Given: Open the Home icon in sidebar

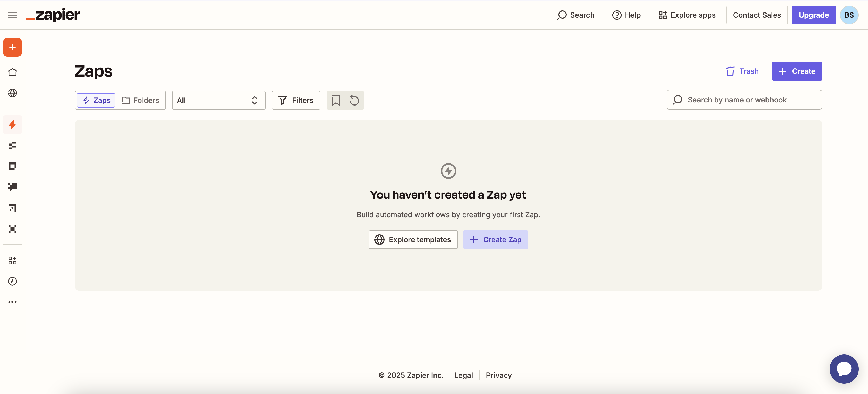Looking at the screenshot, I should click(12, 72).
